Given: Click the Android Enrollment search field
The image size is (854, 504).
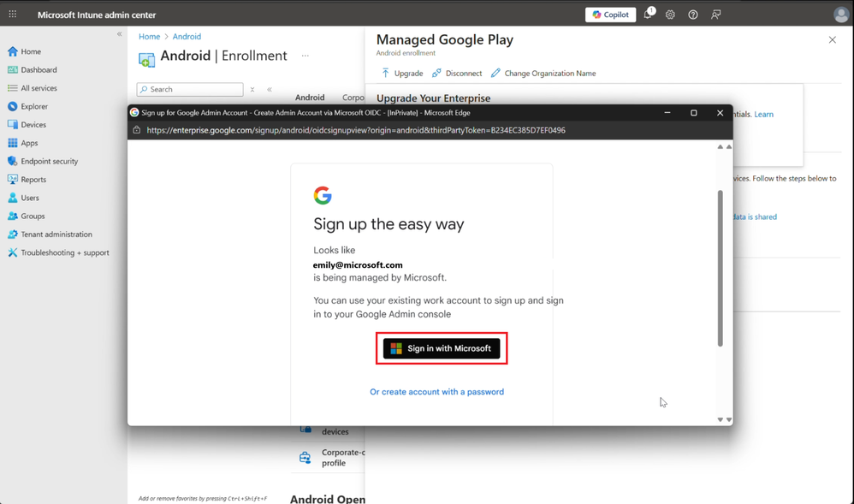Looking at the screenshot, I should 190,89.
